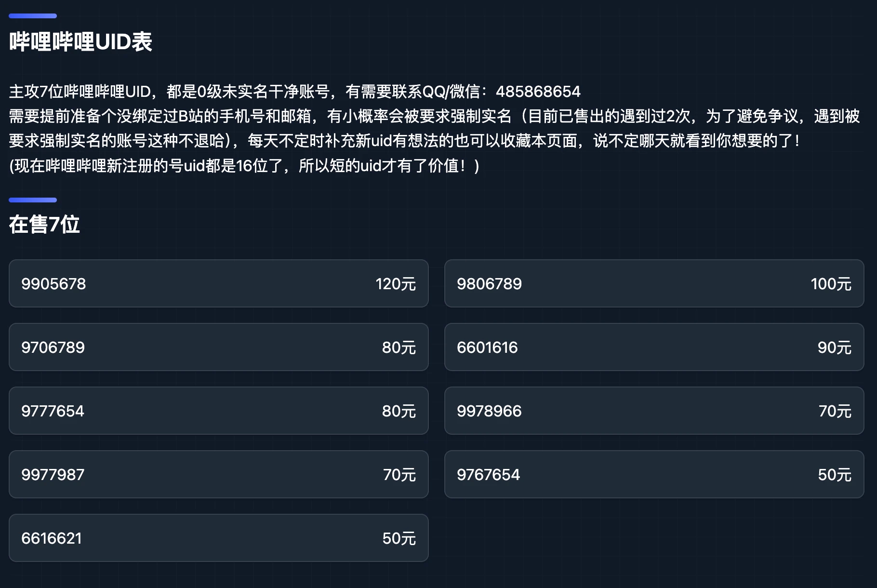This screenshot has width=877, height=588.
Task: Select the 6616621 UID listing card
Action: 218,538
